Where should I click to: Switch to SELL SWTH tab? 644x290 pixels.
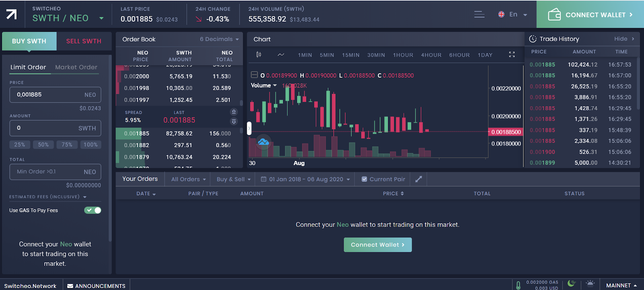pyautogui.click(x=84, y=41)
